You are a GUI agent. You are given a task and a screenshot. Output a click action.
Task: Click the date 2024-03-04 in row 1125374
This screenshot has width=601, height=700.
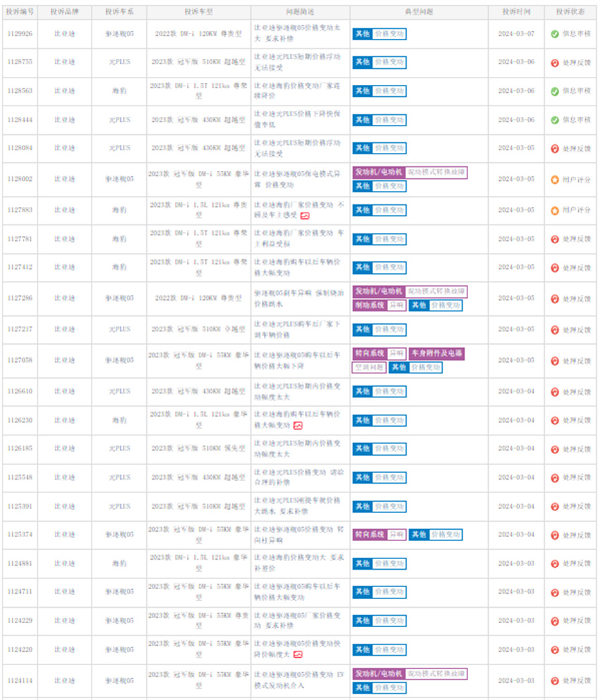(x=516, y=534)
